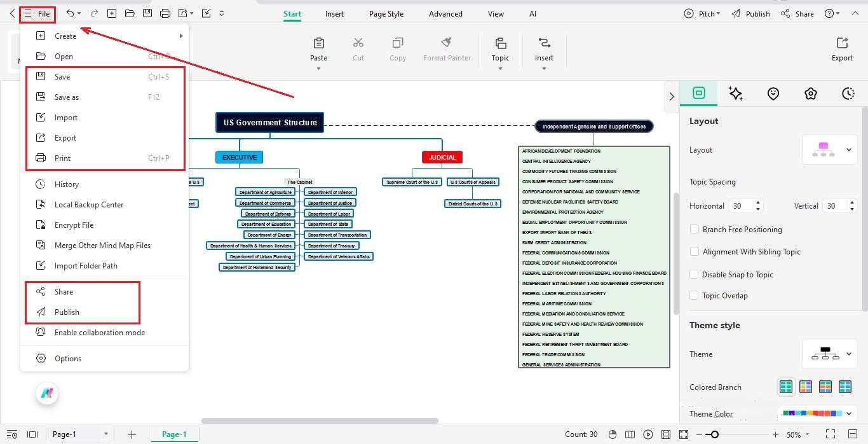This screenshot has height=444, width=868.
Task: Click the Cut scissors icon
Action: 358,43
